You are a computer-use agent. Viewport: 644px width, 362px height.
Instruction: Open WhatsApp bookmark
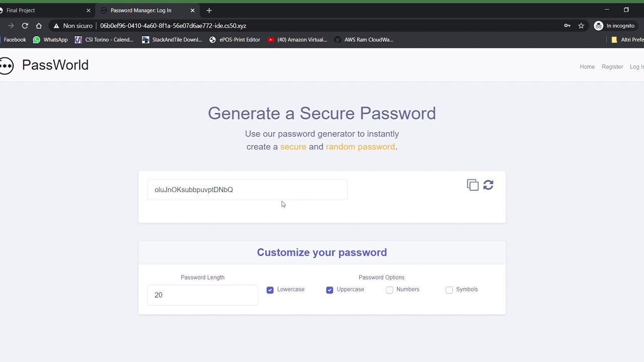pos(50,40)
